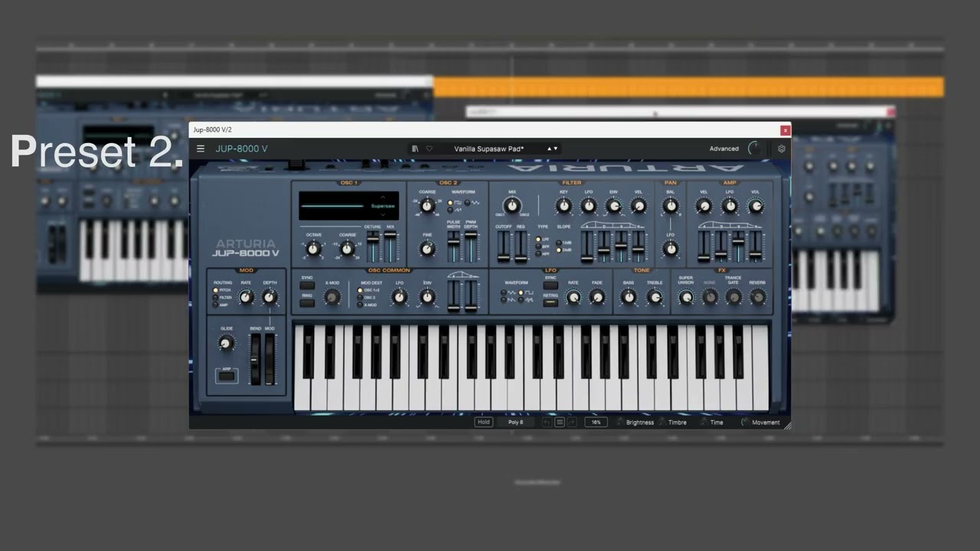Select the 24dB filter slope
This screenshot has width=980, height=551.
[559, 250]
